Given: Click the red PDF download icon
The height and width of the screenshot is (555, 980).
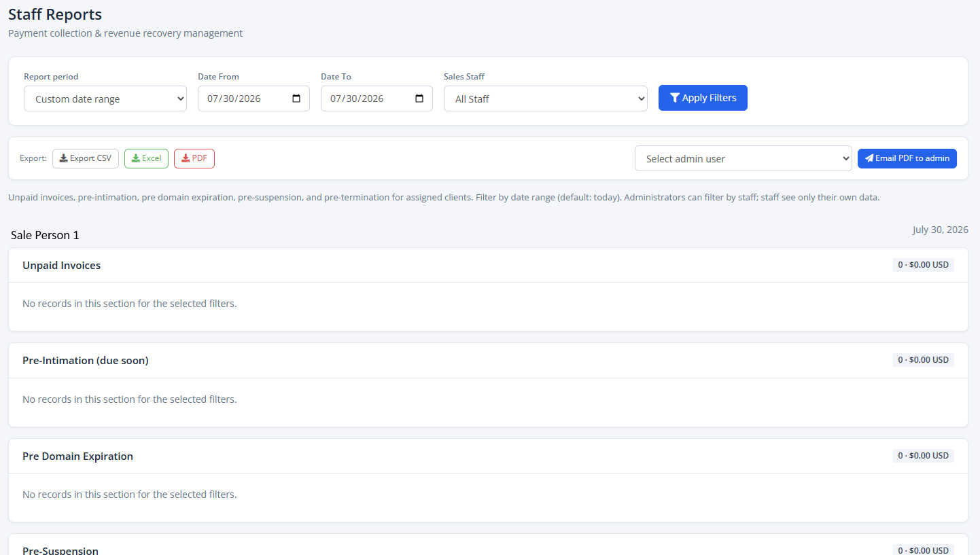Looking at the screenshot, I should coord(186,158).
